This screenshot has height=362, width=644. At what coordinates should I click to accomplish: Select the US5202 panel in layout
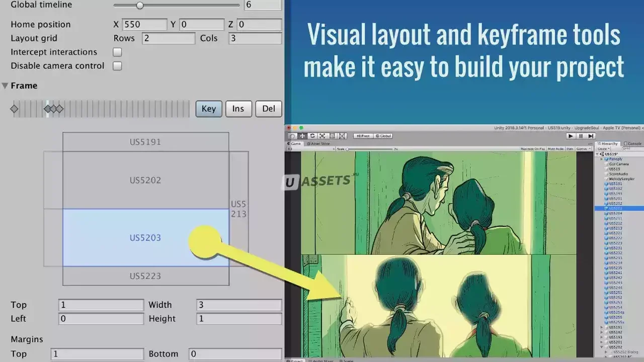tap(145, 180)
